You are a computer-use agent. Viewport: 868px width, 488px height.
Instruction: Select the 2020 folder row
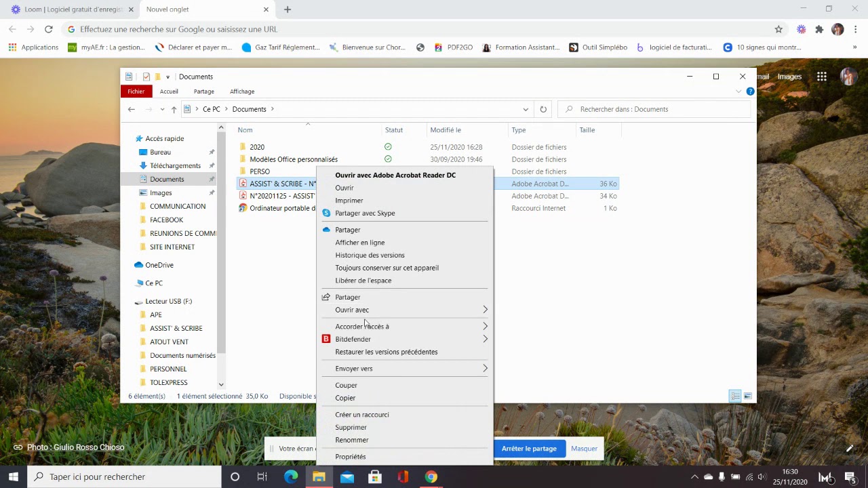point(427,147)
